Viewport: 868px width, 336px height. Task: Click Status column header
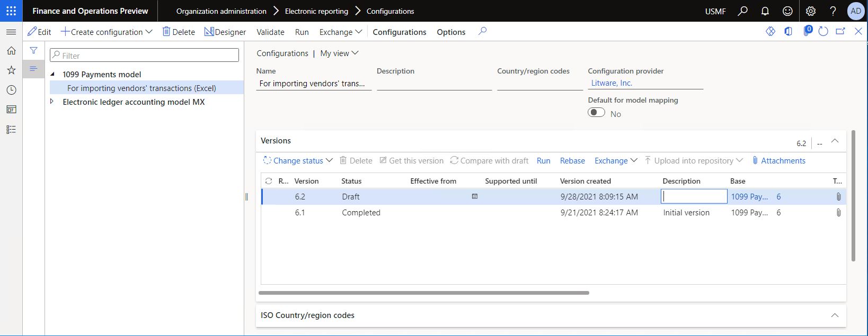(351, 181)
